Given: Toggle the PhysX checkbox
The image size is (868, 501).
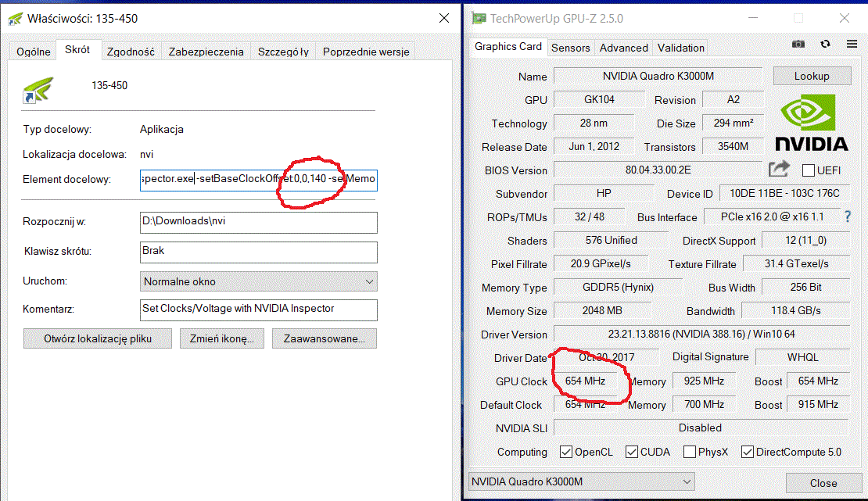Looking at the screenshot, I should 689,452.
